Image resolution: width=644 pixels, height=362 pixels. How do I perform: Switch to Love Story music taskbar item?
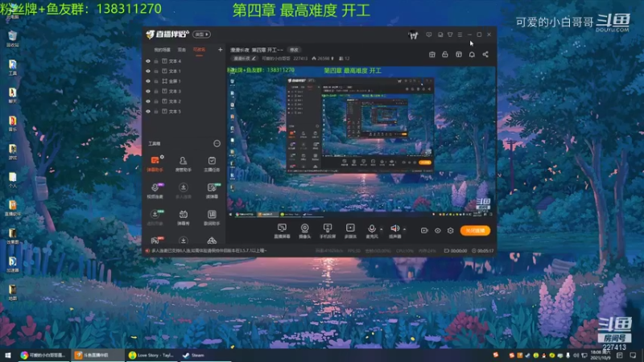152,355
